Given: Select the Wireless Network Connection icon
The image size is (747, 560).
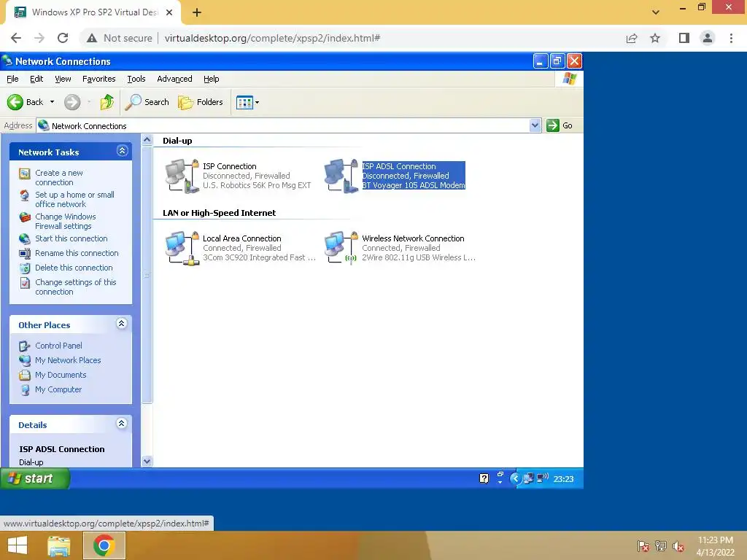Looking at the screenshot, I should [x=341, y=248].
